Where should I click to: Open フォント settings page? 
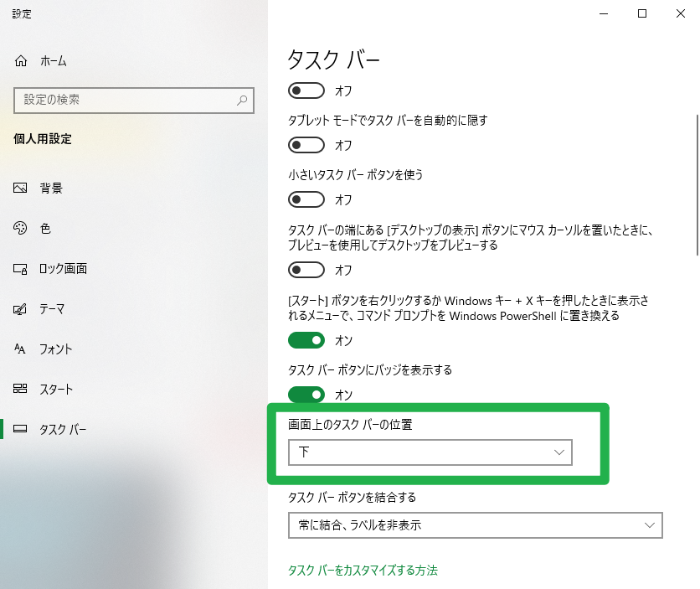(x=56, y=349)
